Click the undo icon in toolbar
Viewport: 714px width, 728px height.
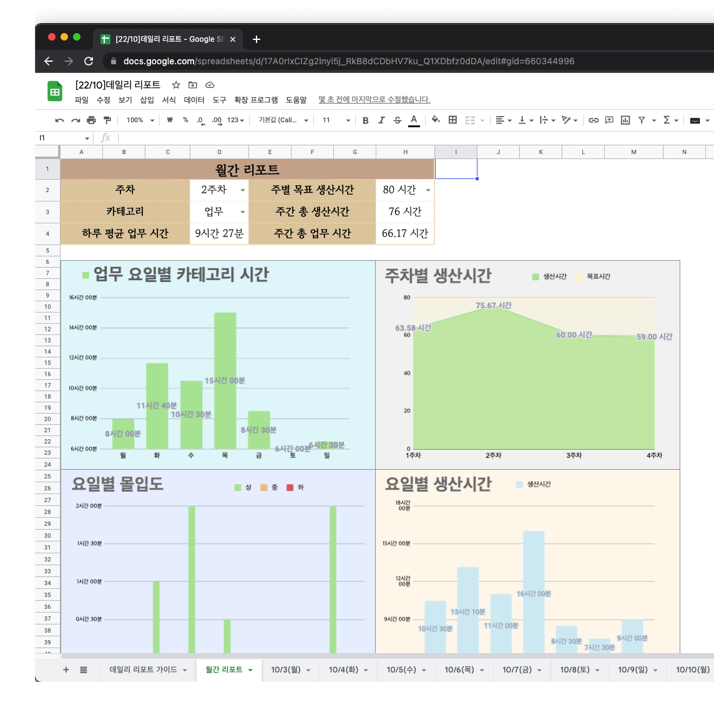coord(59,120)
